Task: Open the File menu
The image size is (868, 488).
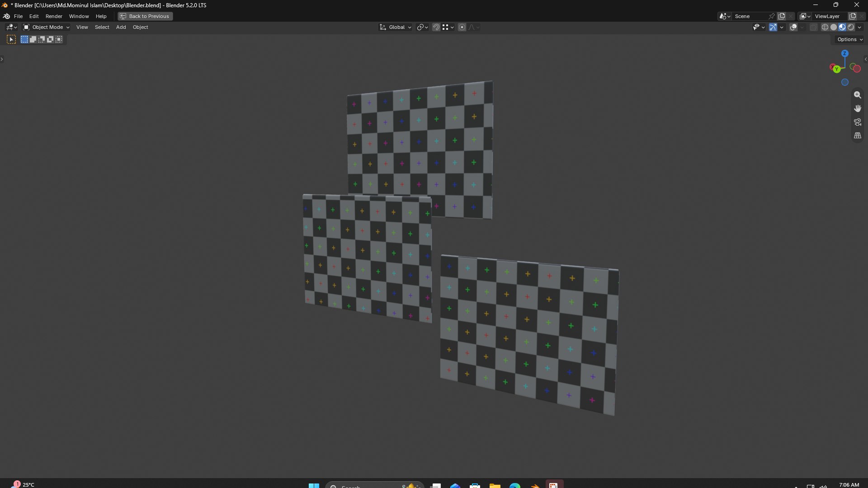Action: coord(18,16)
